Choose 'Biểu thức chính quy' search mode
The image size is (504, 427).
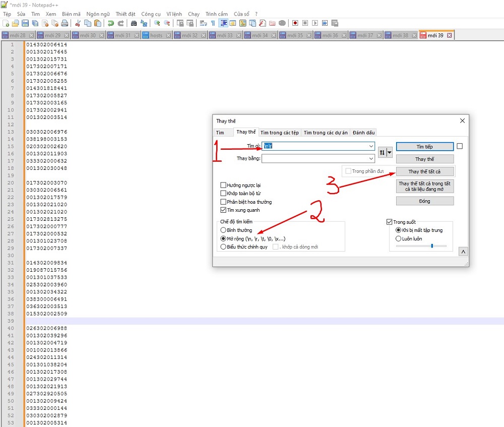(x=223, y=247)
